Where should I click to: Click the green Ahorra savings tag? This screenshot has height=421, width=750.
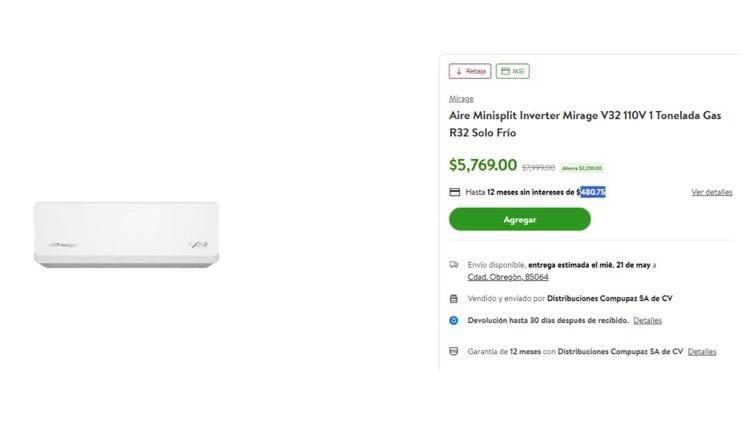pos(582,168)
